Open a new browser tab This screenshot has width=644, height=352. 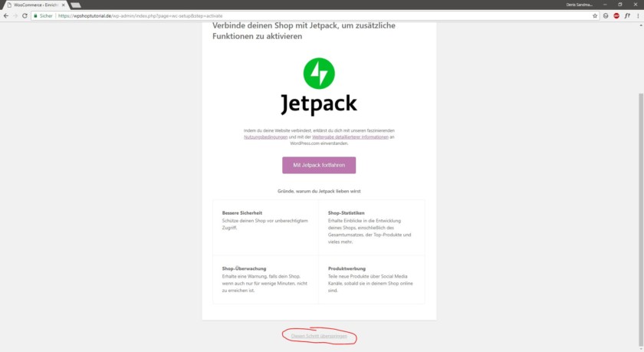(x=76, y=5)
